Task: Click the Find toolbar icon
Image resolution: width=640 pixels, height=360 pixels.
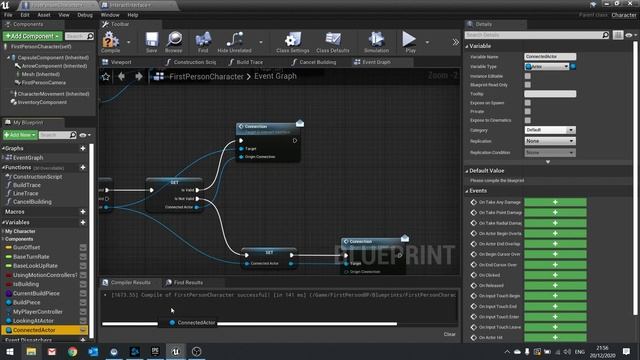Action: point(203,42)
